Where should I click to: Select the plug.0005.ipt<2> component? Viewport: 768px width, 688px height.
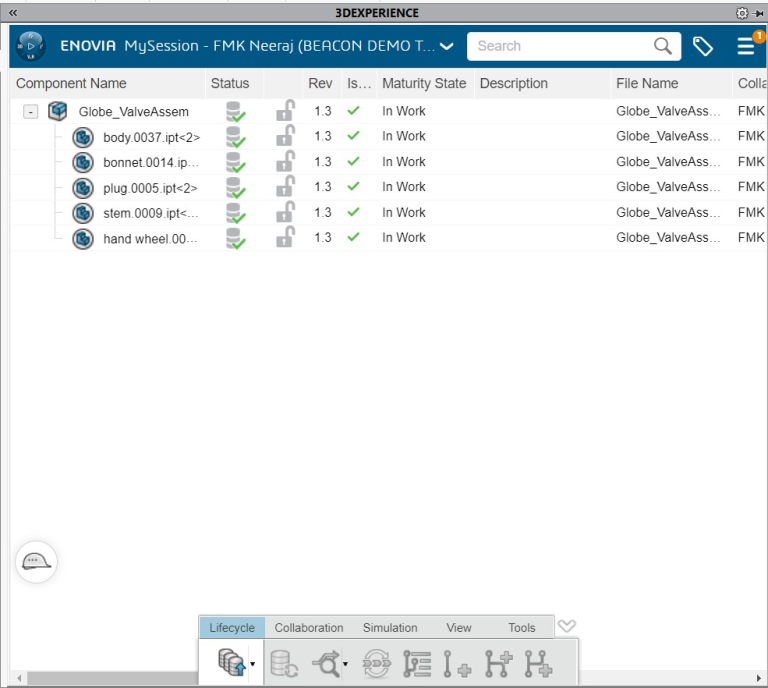pos(150,189)
